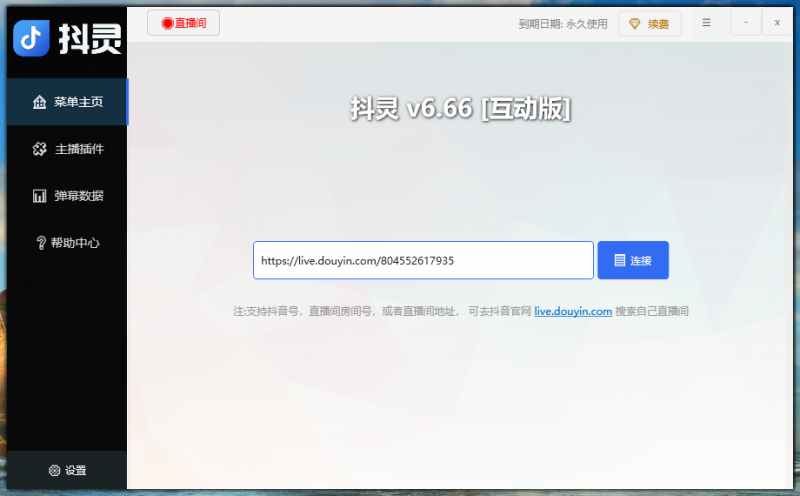Click the home icon beside 菜单主页

[x=40, y=102]
